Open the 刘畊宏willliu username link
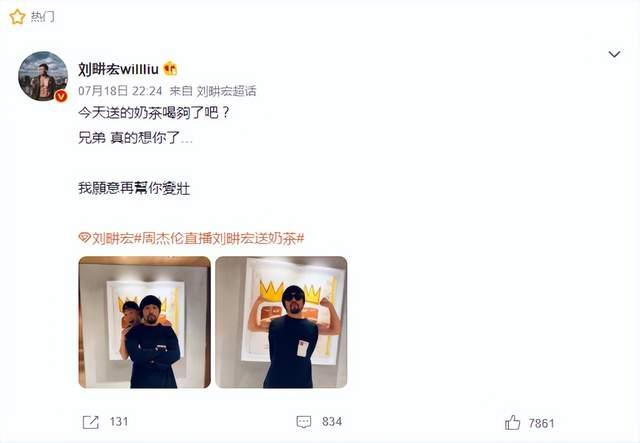The width and height of the screenshot is (640, 443). [x=118, y=69]
